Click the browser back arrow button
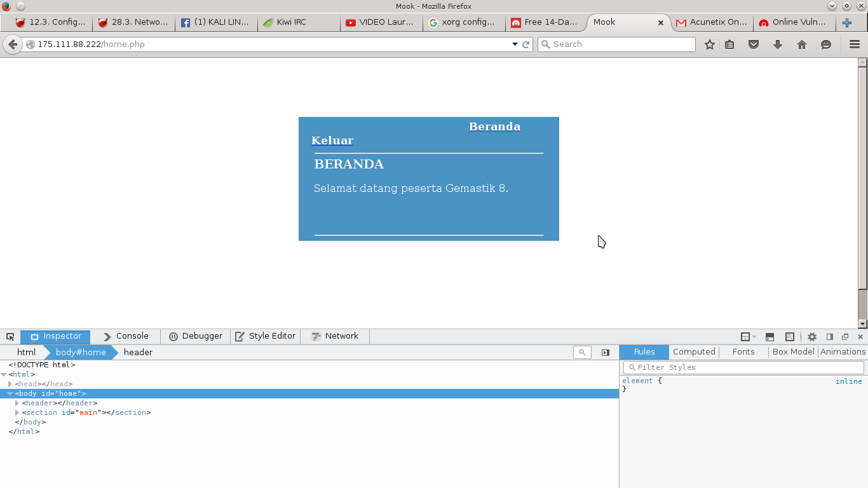This screenshot has width=868, height=488. [12, 44]
